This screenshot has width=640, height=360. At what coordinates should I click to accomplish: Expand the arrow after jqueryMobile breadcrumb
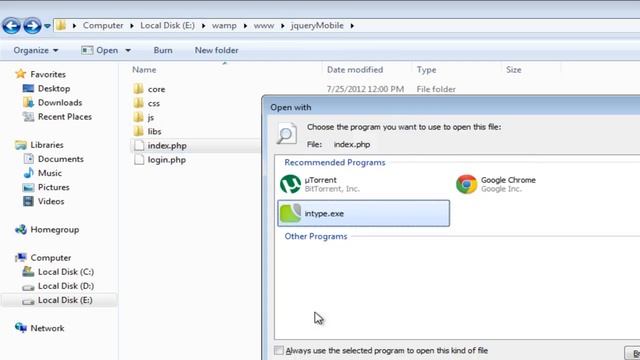click(352, 26)
